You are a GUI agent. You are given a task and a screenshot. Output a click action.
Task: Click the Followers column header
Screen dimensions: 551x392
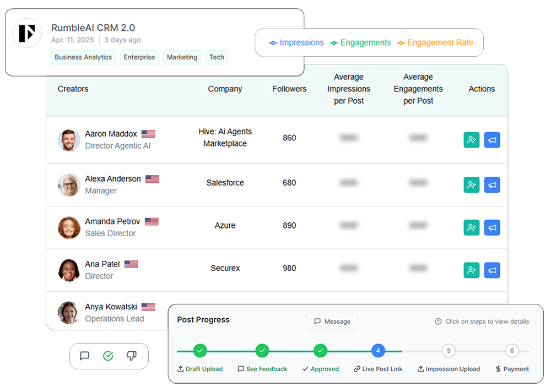tap(289, 89)
